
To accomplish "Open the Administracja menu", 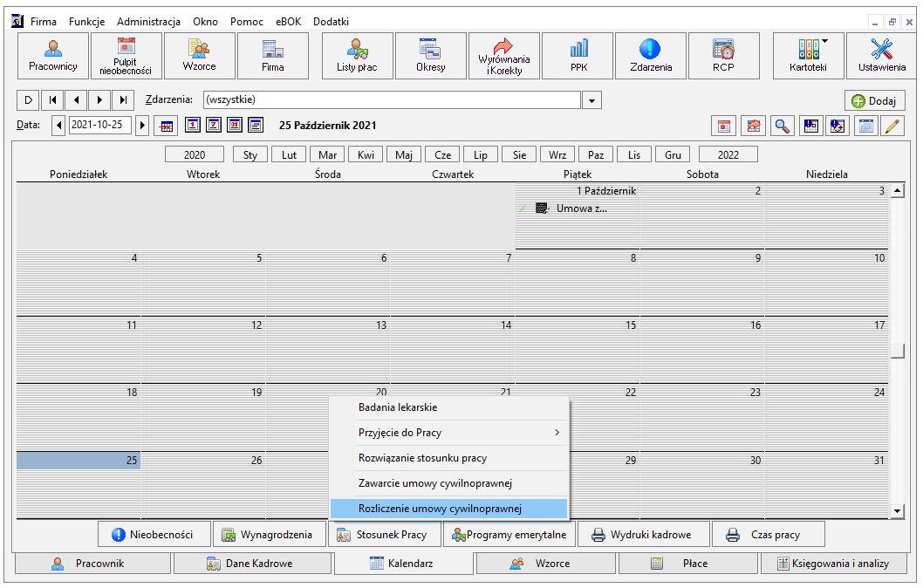I will [x=148, y=22].
